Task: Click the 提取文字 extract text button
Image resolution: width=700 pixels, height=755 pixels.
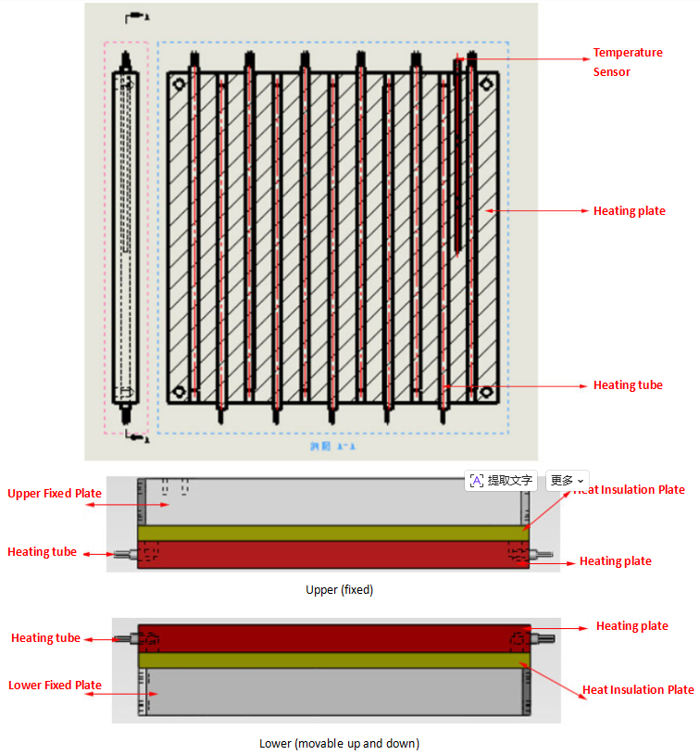Action: click(x=501, y=480)
